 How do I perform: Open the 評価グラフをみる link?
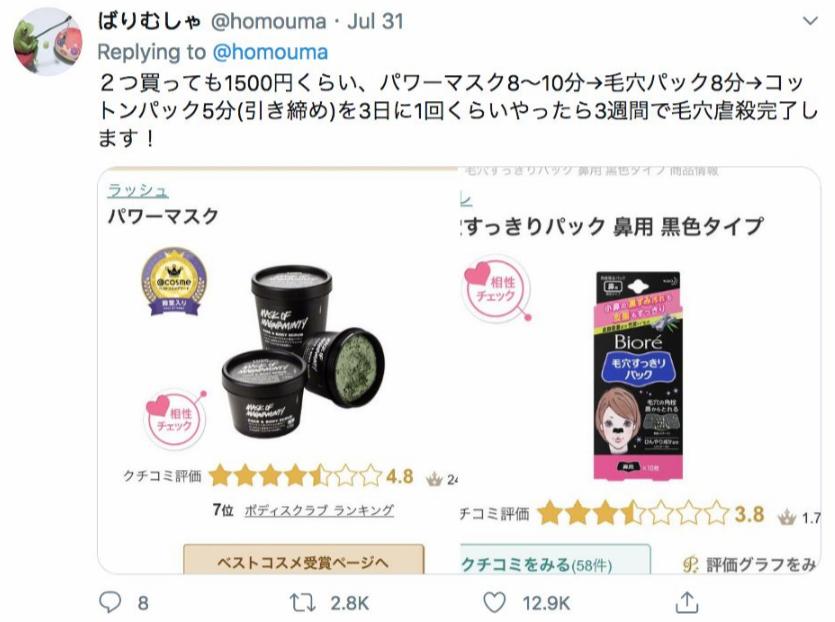coord(750,564)
